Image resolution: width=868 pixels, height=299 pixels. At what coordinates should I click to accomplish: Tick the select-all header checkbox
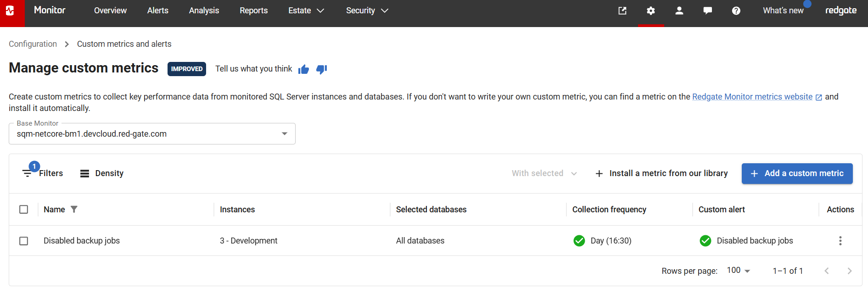pyautogui.click(x=24, y=210)
